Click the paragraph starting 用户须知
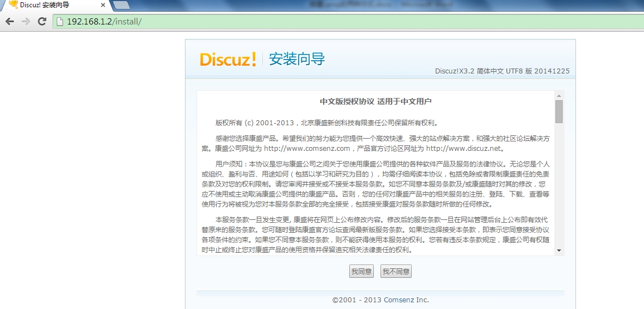This screenshot has width=644, height=309. tap(375, 184)
